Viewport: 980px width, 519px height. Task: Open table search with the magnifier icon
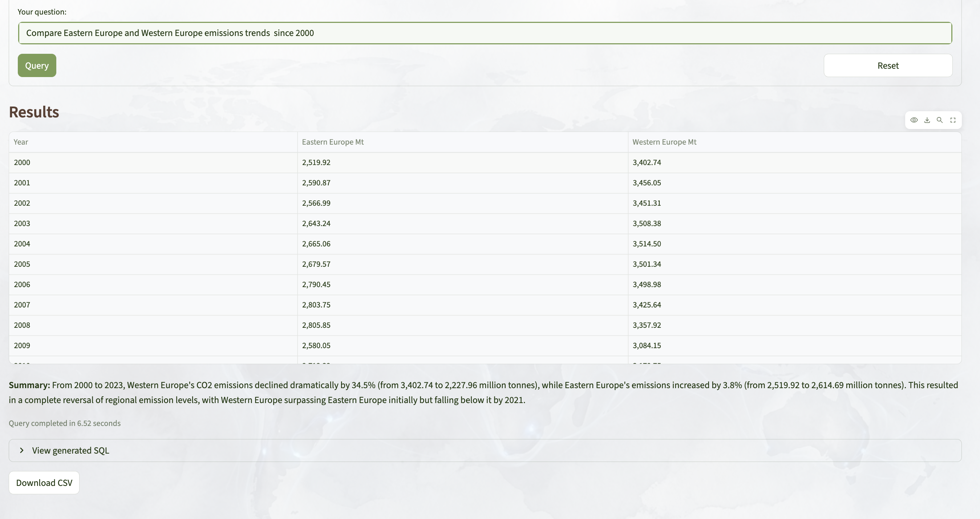tap(940, 120)
